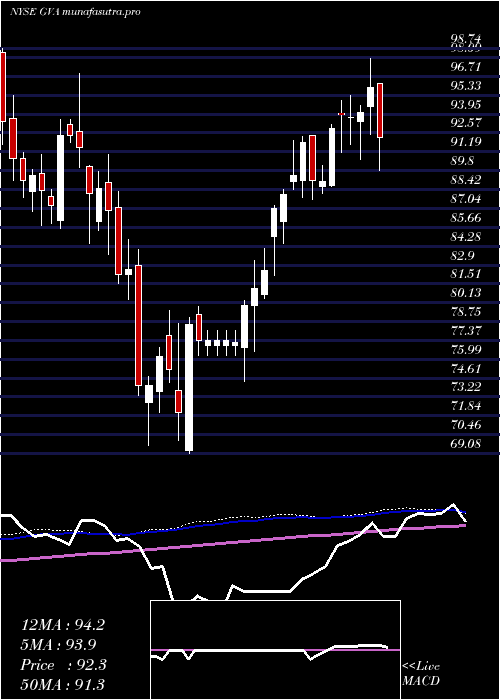Click the first red candle at far left
The width and height of the screenshot is (500, 700).
[3, 87]
